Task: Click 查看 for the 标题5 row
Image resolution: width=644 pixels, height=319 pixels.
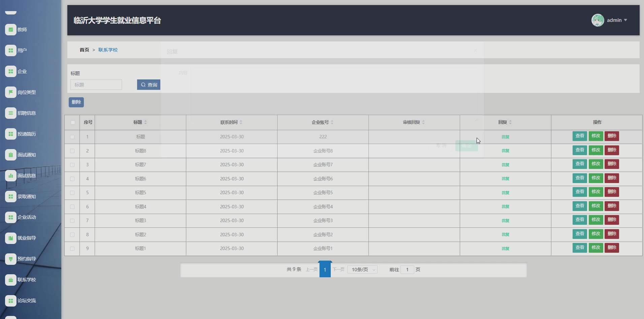Action: (580, 192)
